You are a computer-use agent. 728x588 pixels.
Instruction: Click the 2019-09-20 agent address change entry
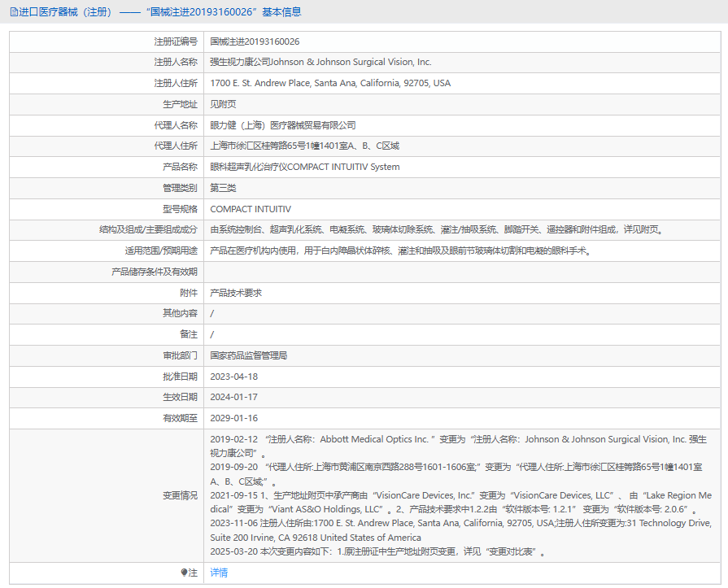[x=456, y=474]
